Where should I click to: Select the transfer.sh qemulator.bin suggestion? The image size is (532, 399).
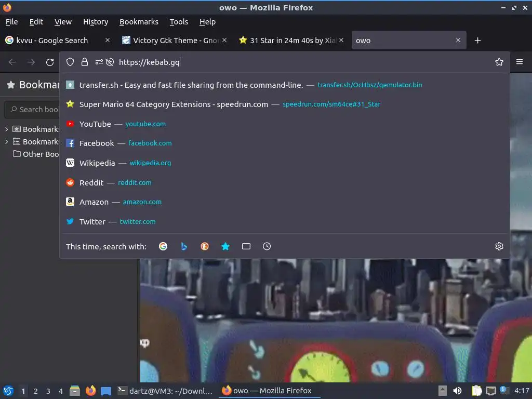pyautogui.click(x=285, y=85)
